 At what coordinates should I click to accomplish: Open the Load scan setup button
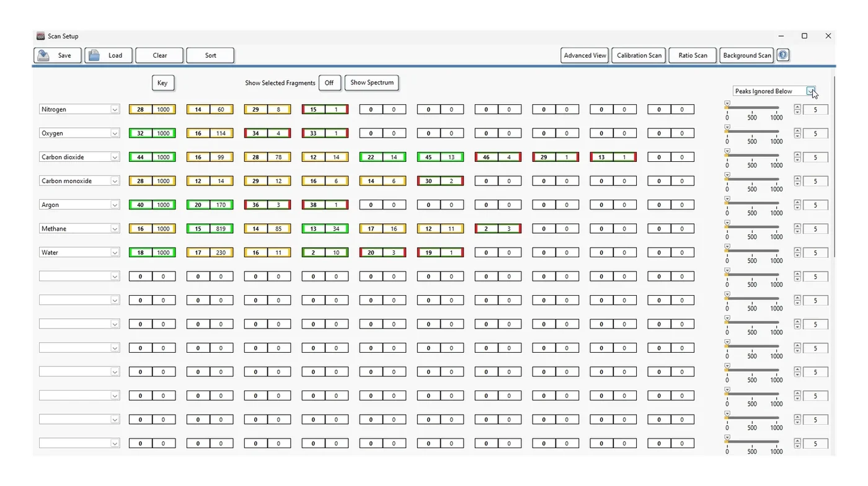click(x=107, y=55)
